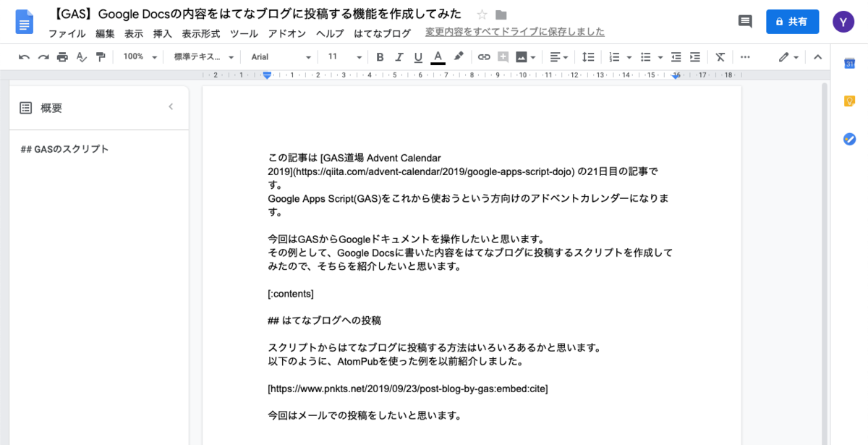Apply a numbered list

(614, 57)
